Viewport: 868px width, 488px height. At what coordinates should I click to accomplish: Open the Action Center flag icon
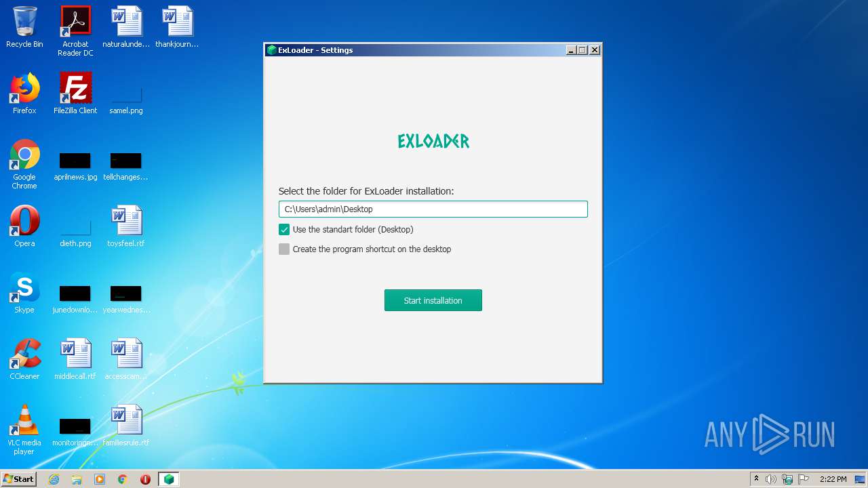point(803,479)
